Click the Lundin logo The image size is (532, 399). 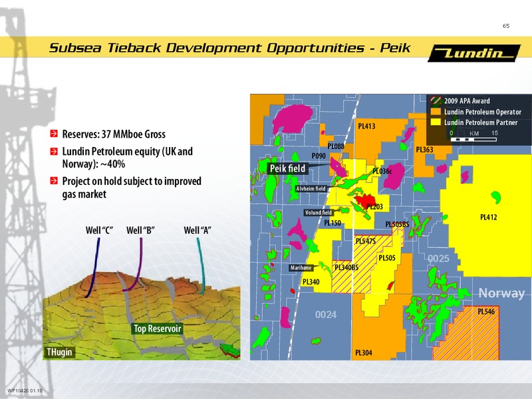coord(474,53)
